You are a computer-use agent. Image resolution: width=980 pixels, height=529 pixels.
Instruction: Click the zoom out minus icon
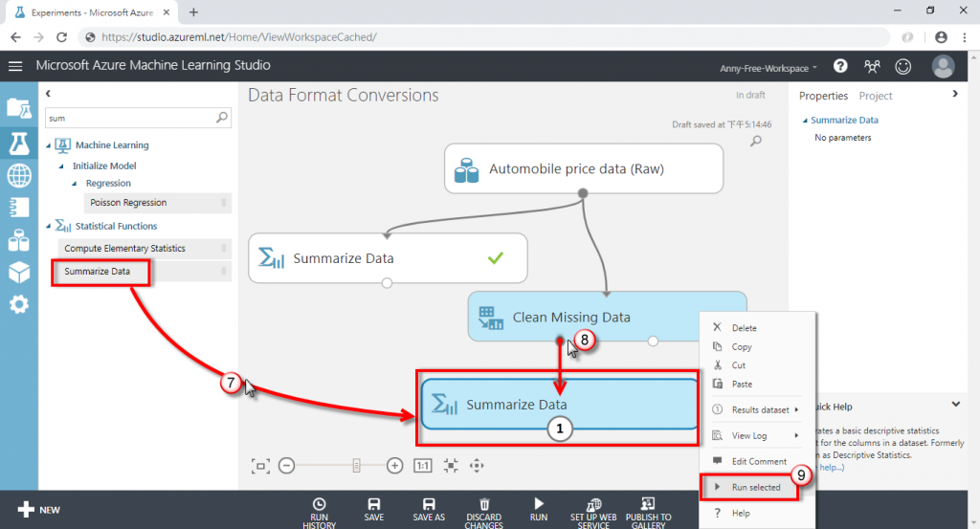(287, 466)
